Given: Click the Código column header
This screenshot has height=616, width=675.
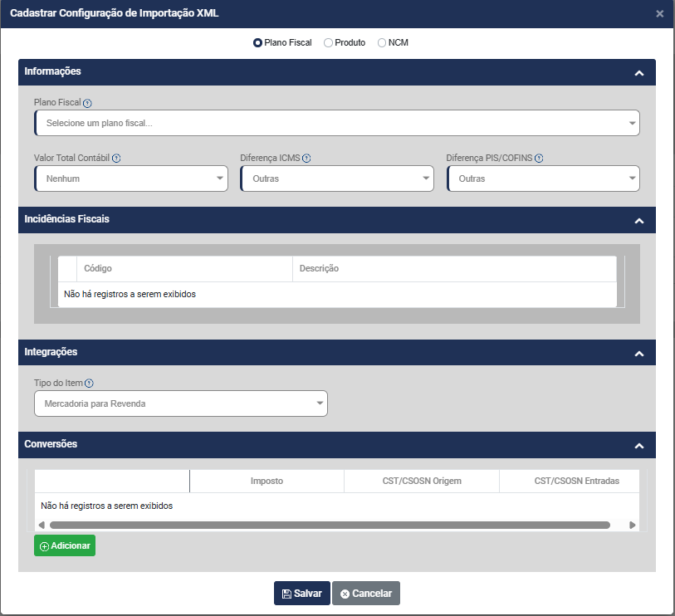Looking at the screenshot, I should (x=184, y=269).
